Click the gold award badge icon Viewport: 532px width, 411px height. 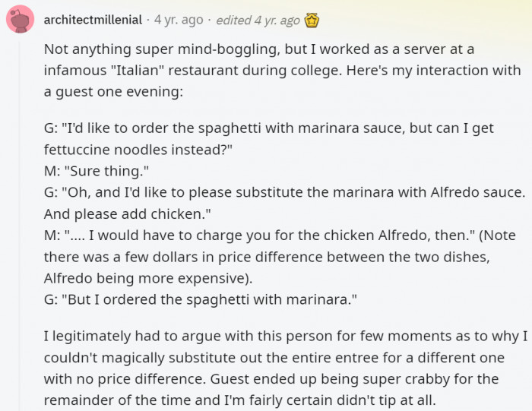[x=312, y=20]
